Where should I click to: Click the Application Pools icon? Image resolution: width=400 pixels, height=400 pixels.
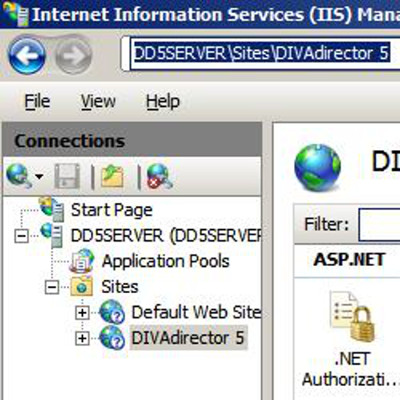pyautogui.click(x=82, y=261)
